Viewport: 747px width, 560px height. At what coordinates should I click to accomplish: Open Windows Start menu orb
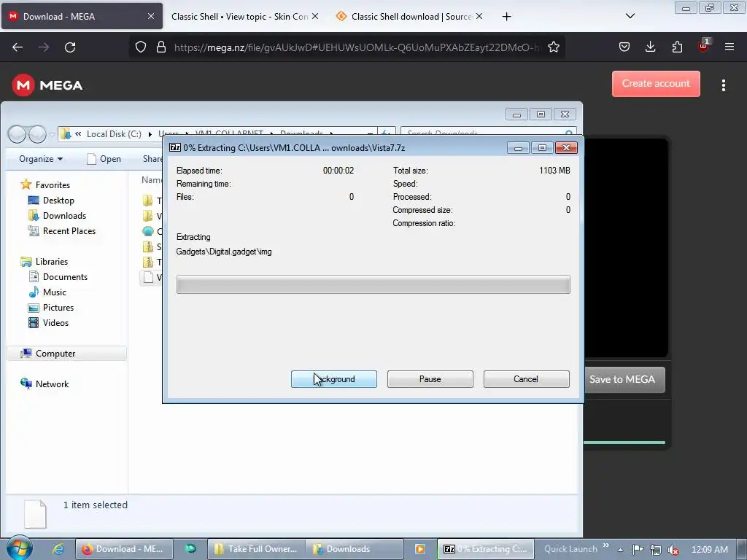[x=19, y=548]
